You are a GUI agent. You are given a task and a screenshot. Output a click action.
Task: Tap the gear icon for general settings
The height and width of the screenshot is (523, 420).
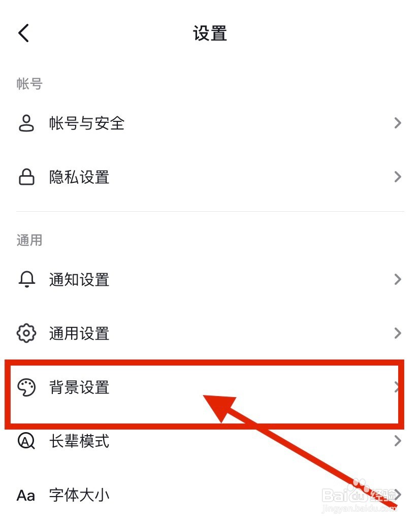pos(26,333)
